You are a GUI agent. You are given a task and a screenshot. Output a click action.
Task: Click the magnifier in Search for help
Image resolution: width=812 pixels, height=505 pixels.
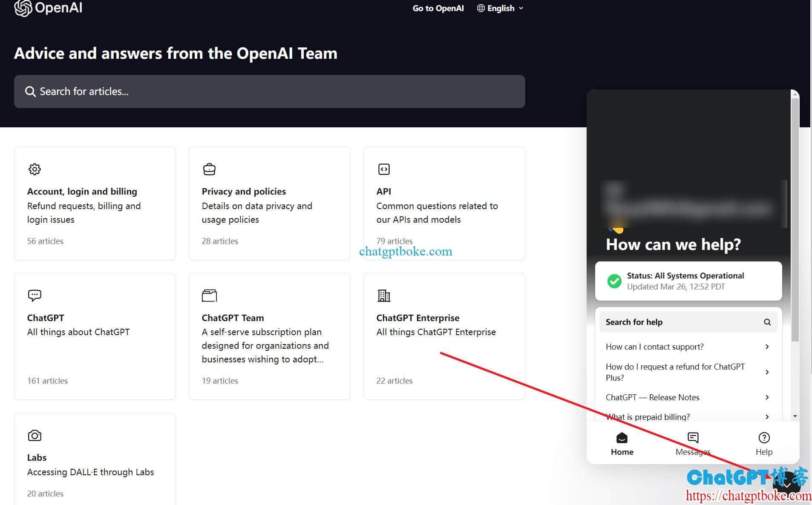[x=767, y=322]
